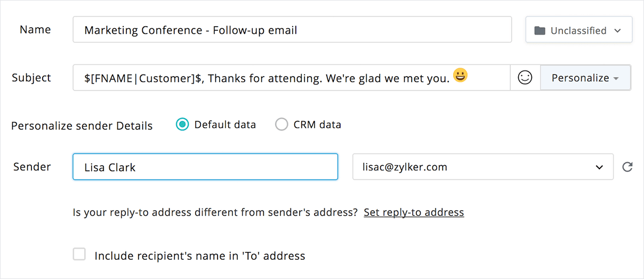Screen dimensions: 644x279
Task: Open the emoji picker smiley icon
Action: [525, 78]
